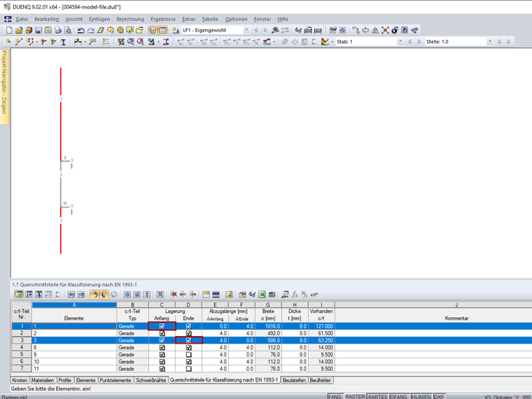The image size is (532, 399).
Task: Click the rainbow color results icon
Action: coord(325,42)
